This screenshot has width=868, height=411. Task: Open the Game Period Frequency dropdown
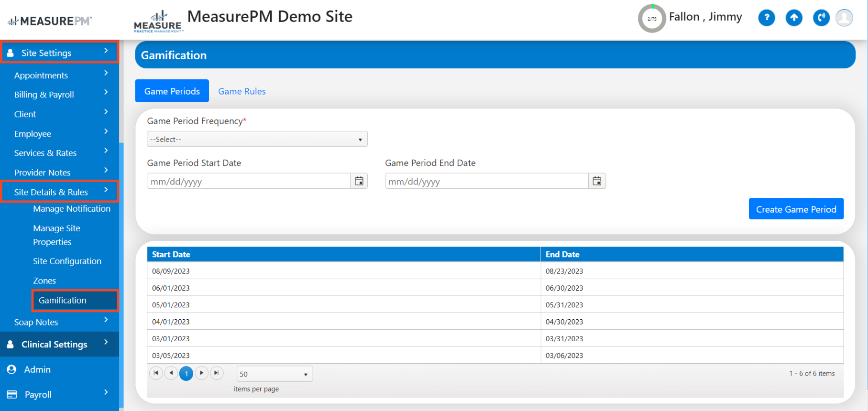click(x=257, y=139)
